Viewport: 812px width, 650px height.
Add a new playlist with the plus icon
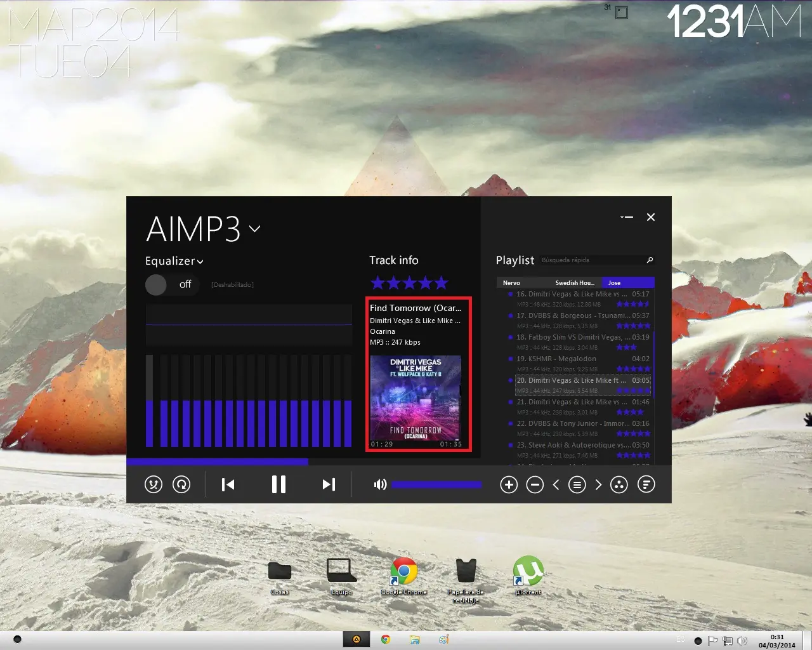[509, 484]
